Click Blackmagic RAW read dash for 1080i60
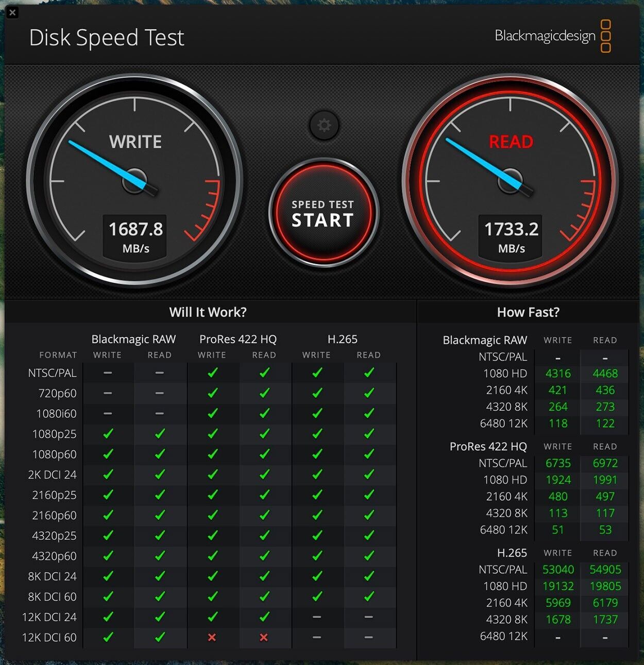The image size is (644, 665). [160, 413]
